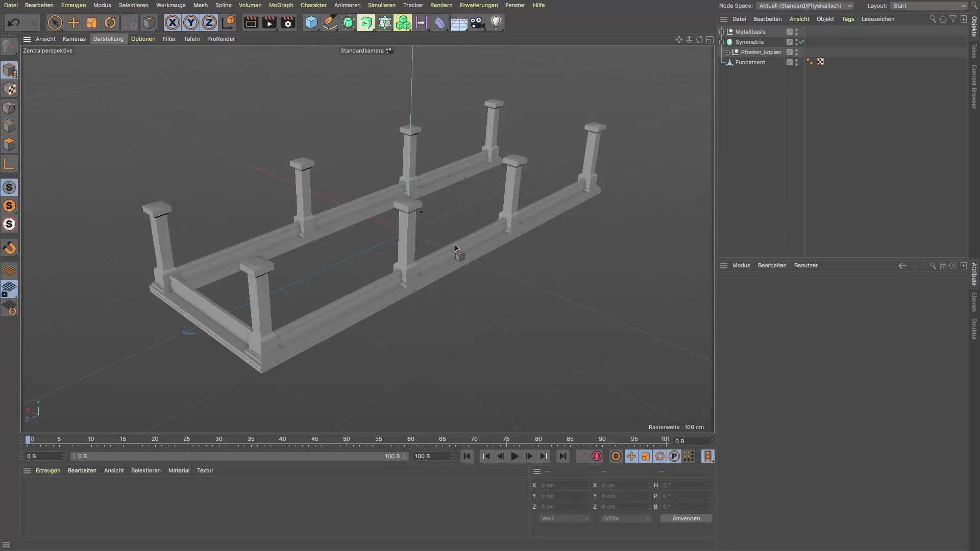Click the timeline preview range bar
This screenshot has height=551, width=980.
tap(239, 456)
